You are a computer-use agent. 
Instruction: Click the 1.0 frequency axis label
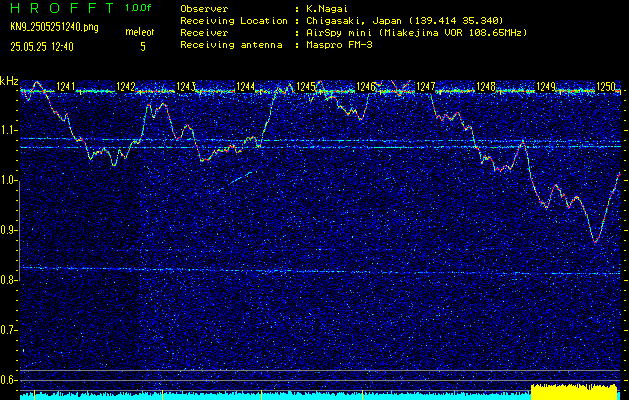(x=9, y=180)
